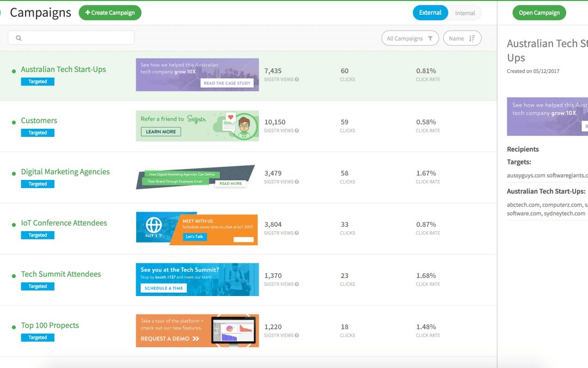Click the Create Campaign button
This screenshot has width=588, height=368.
click(110, 13)
